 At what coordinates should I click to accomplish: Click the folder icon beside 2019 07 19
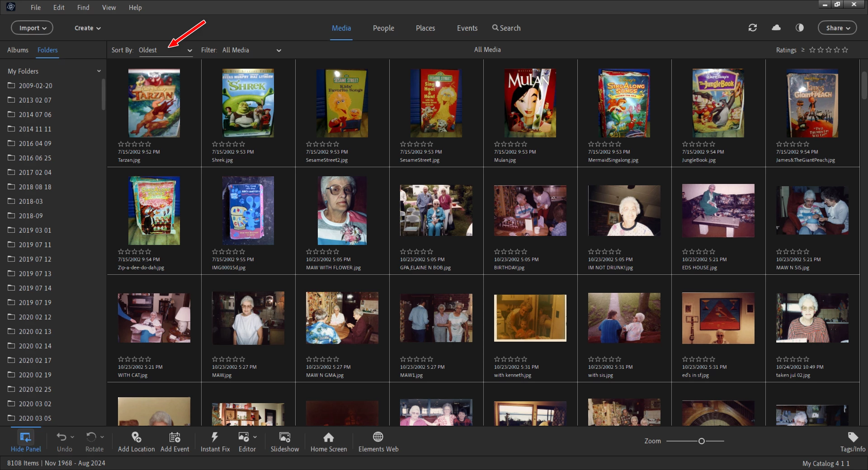coord(11,302)
